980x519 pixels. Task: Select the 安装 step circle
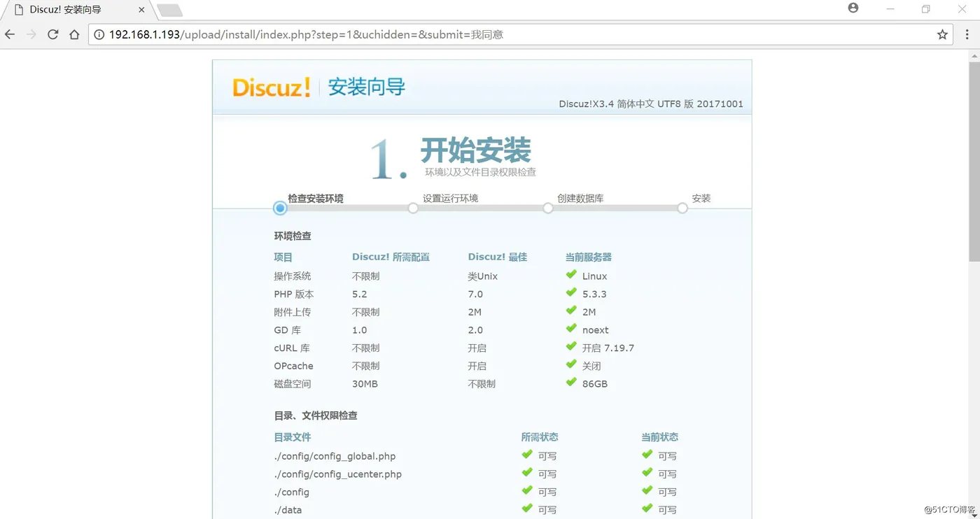pos(682,208)
